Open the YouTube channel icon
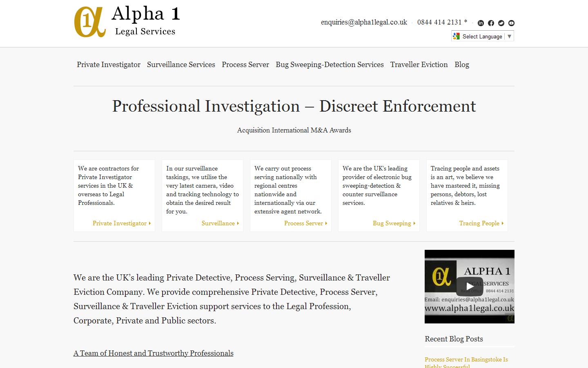588x368 pixels. 511,23
